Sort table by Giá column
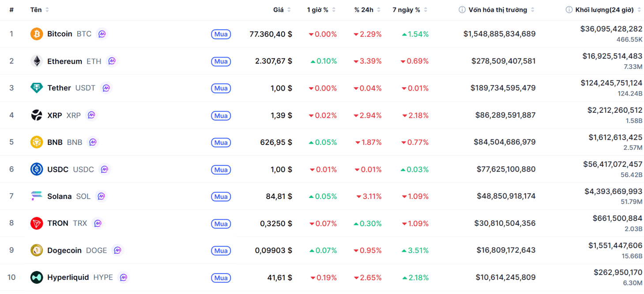This screenshot has height=294, width=644. click(282, 10)
